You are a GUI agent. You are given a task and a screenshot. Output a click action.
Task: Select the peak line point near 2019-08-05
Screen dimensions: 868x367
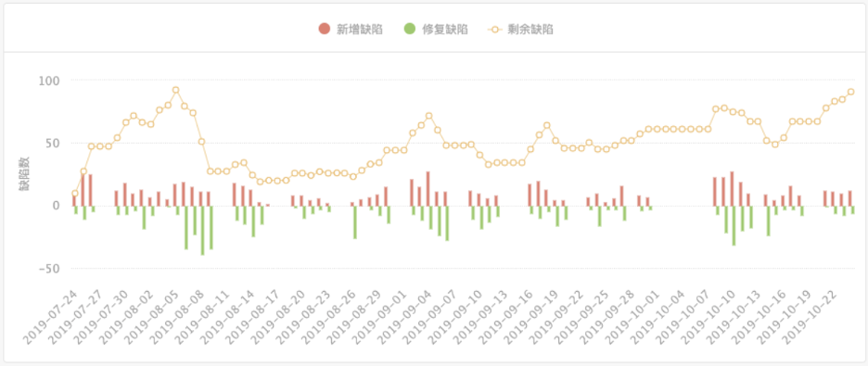coord(175,90)
